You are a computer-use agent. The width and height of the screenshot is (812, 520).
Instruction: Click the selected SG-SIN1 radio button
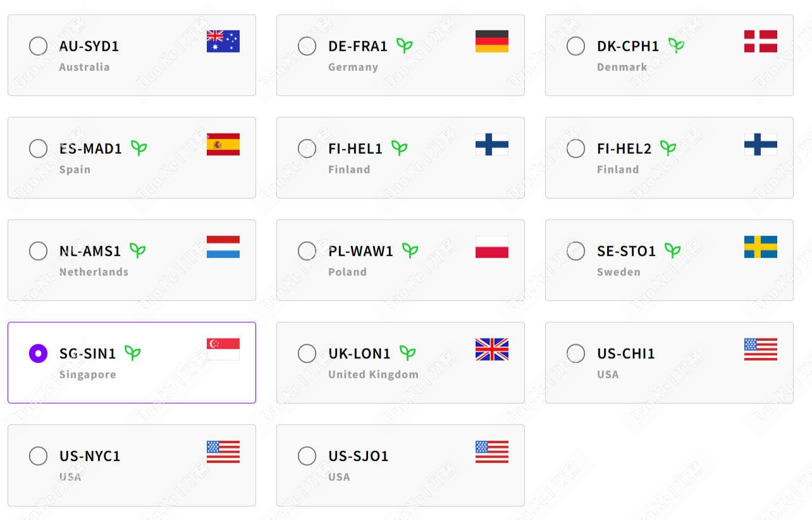click(38, 354)
